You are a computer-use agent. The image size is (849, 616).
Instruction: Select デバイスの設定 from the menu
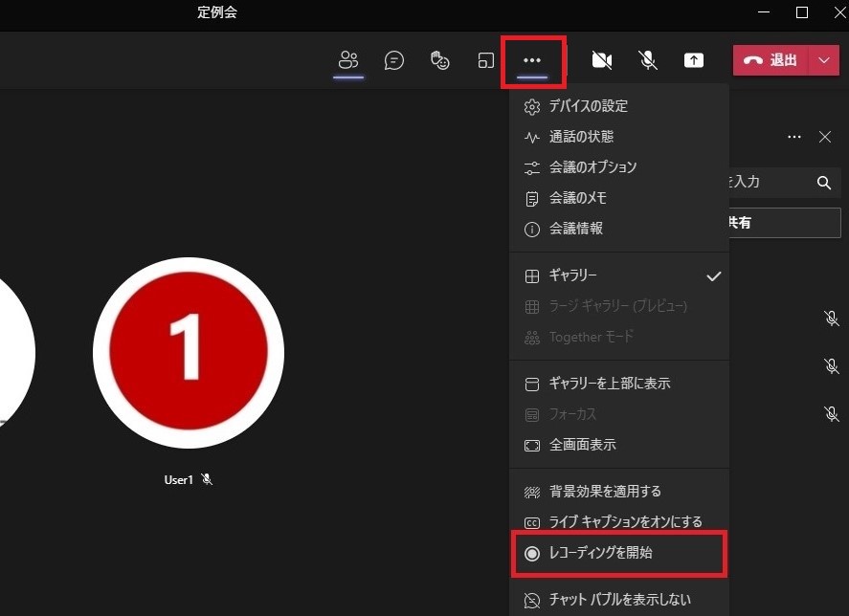click(x=619, y=106)
